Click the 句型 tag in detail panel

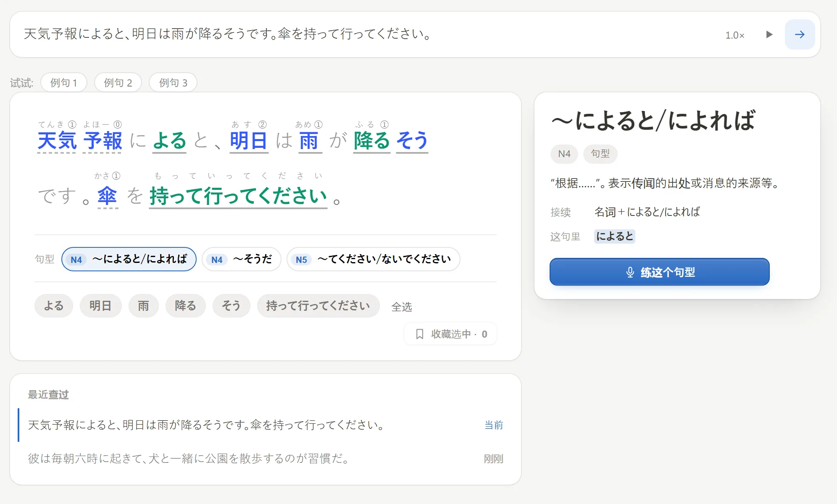coord(600,154)
